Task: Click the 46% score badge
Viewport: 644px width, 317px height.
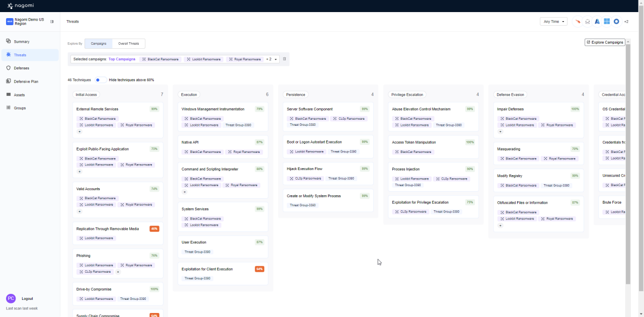Action: tap(154, 229)
